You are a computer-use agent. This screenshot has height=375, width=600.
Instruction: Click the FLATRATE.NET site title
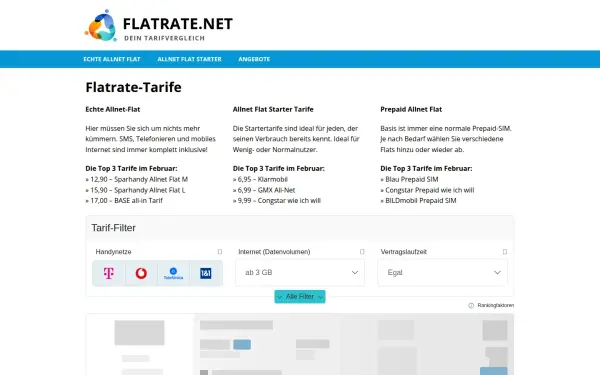(x=178, y=24)
